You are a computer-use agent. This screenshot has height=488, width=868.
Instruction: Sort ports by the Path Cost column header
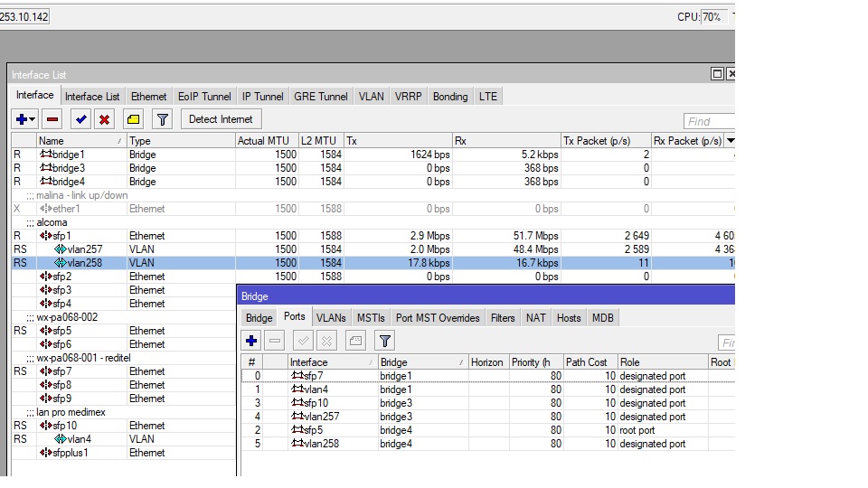[x=590, y=362]
